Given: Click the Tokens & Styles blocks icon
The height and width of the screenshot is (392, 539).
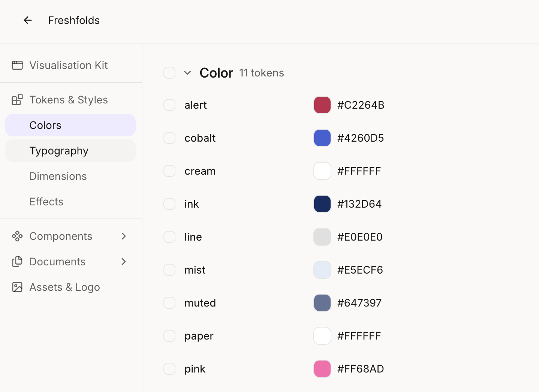Looking at the screenshot, I should (x=17, y=100).
